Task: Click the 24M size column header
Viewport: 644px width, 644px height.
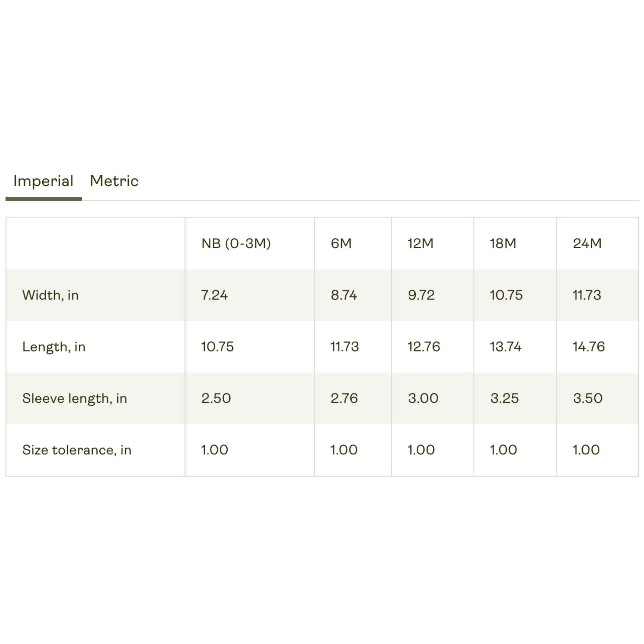Action: [587, 243]
